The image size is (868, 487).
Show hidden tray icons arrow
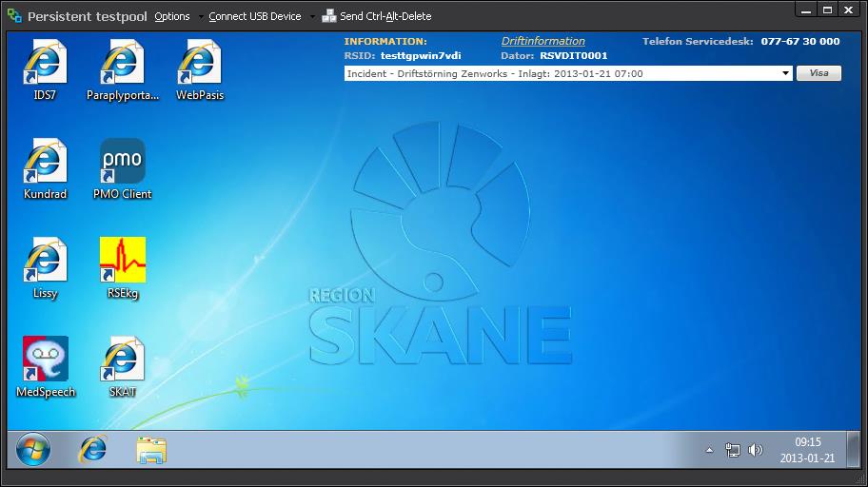pos(710,450)
